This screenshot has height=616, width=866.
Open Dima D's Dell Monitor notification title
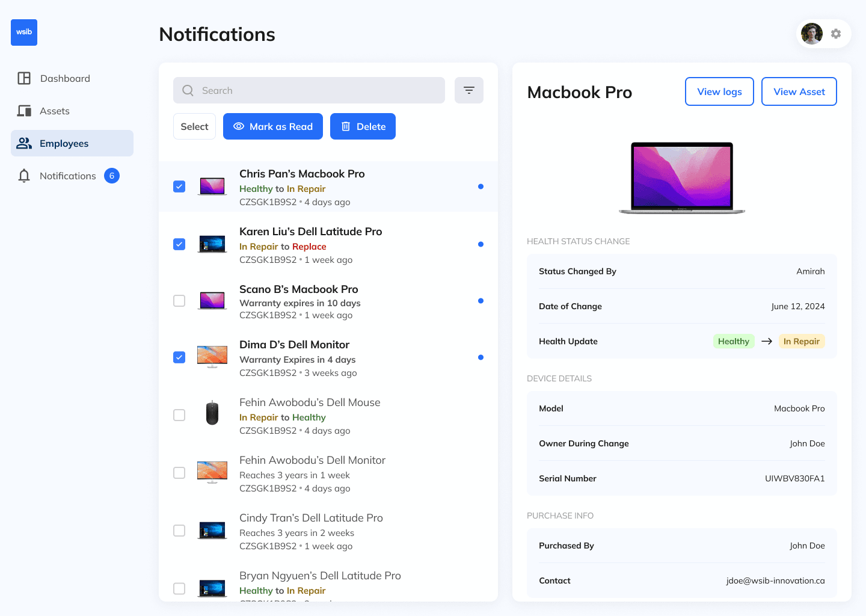[x=294, y=345]
